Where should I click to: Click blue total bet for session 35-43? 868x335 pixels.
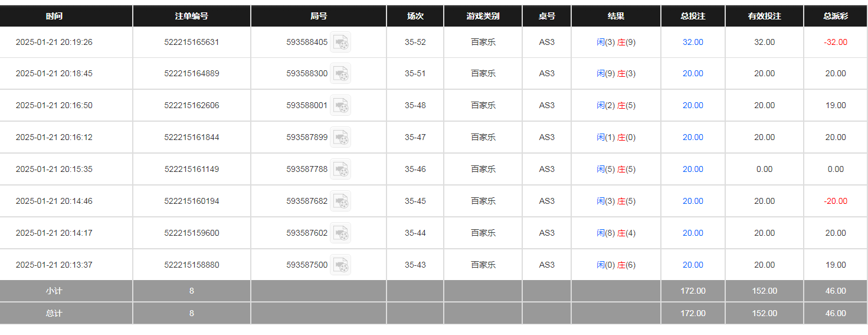coord(693,265)
